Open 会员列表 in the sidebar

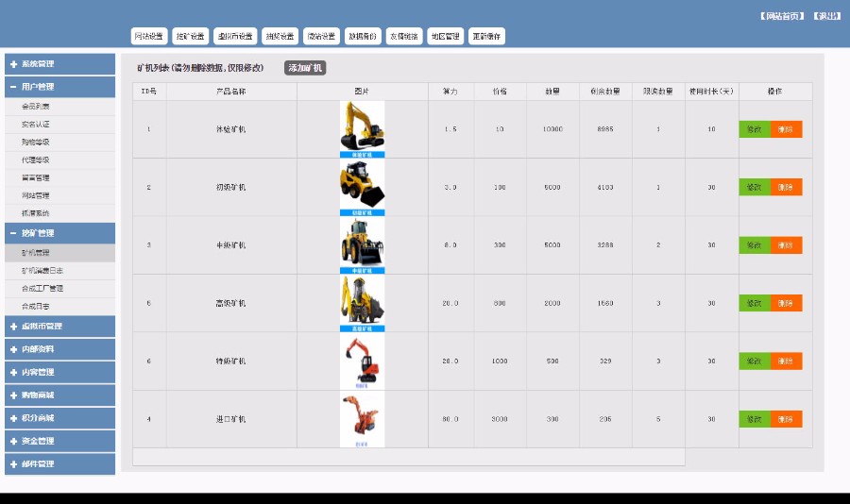60,107
